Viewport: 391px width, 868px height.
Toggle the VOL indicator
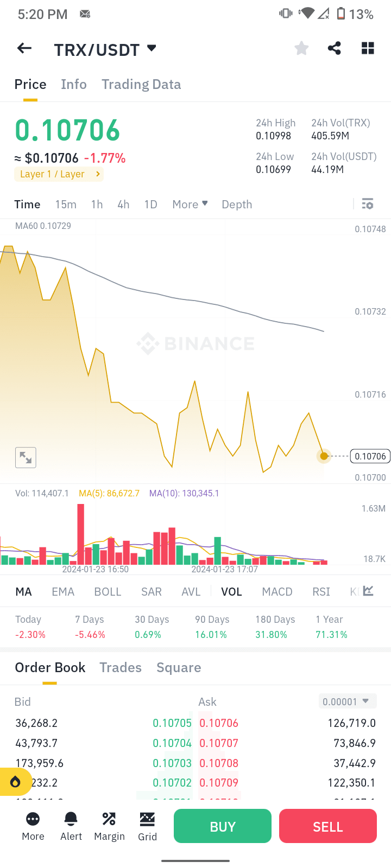232,591
